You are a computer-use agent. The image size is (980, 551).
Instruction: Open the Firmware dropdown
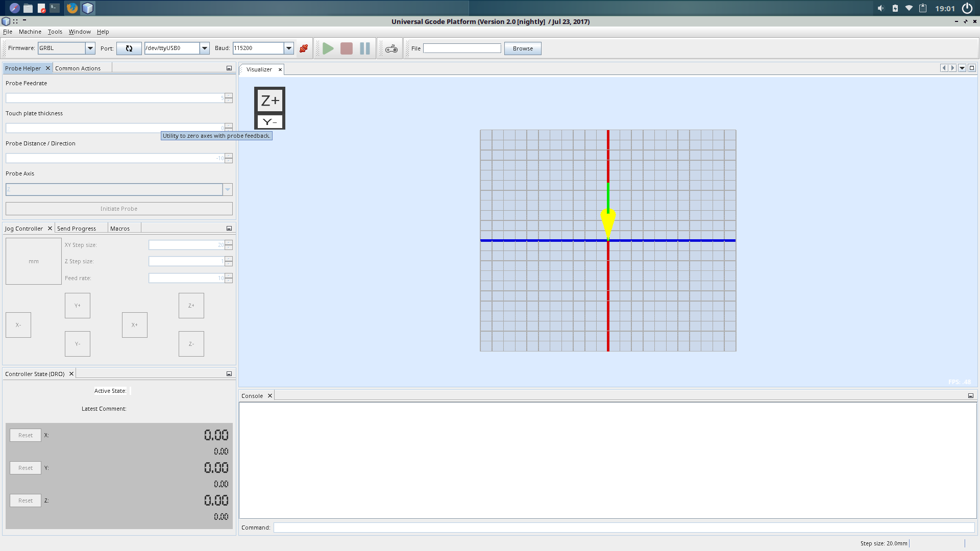tap(90, 48)
